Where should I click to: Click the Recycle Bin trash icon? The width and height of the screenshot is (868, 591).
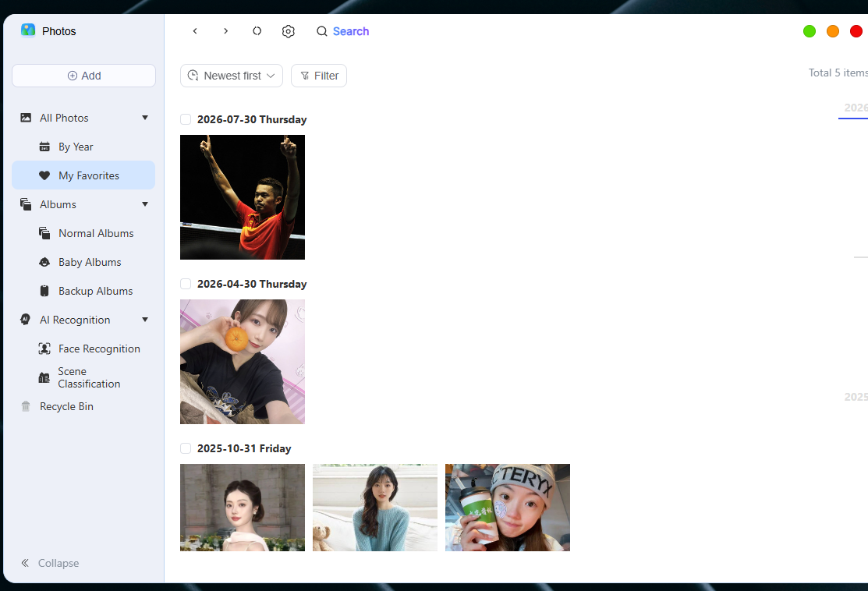26,406
